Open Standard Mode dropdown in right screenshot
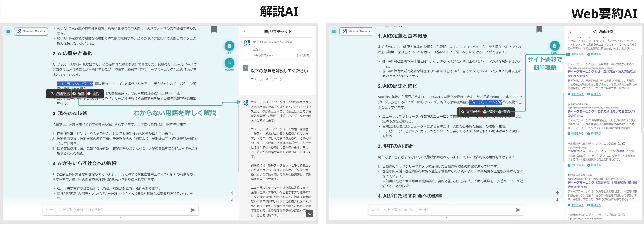 click(x=356, y=32)
